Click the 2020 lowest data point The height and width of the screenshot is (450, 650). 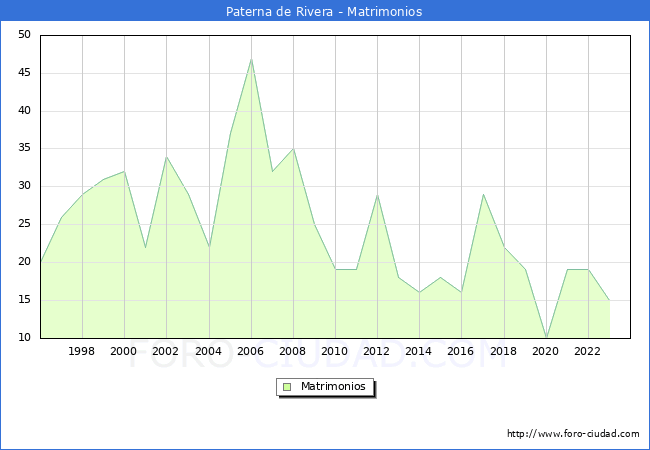(x=546, y=337)
